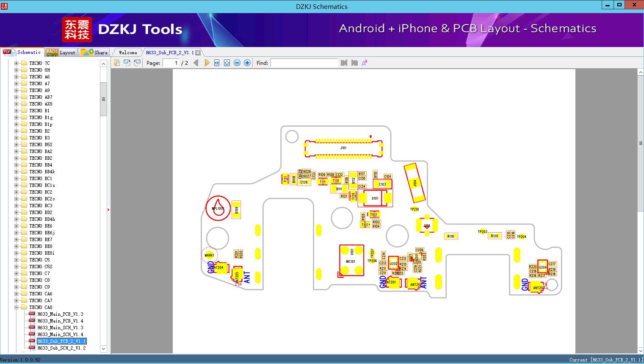Screen dimensions: 644x364
Task: Expand the TECNO C5S folder
Action: tap(17, 267)
